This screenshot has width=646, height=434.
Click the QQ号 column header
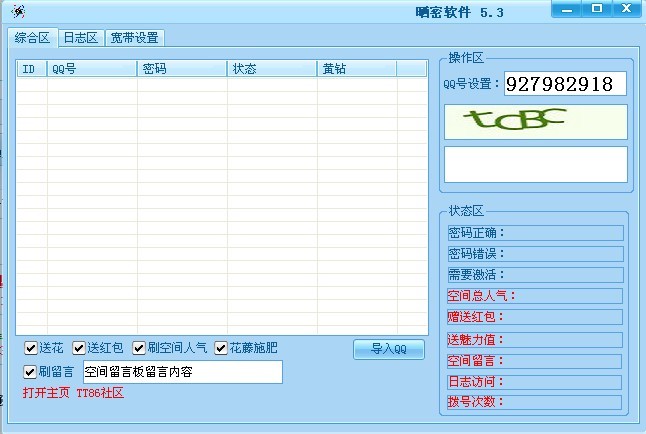point(92,69)
